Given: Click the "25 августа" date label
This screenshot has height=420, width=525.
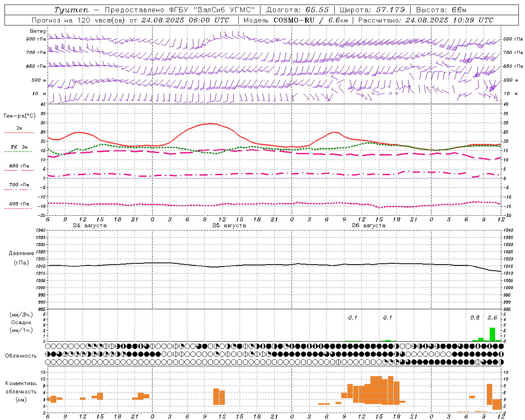Looking at the screenshot, I should coord(229,226).
